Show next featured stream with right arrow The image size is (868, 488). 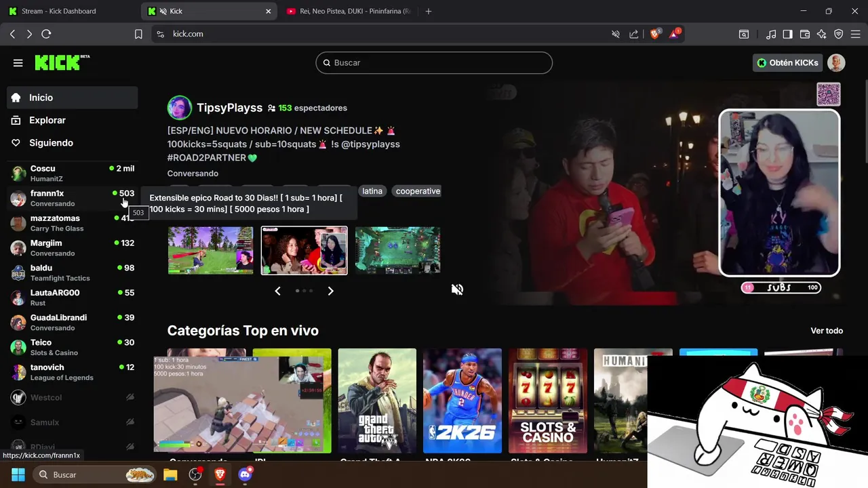330,291
